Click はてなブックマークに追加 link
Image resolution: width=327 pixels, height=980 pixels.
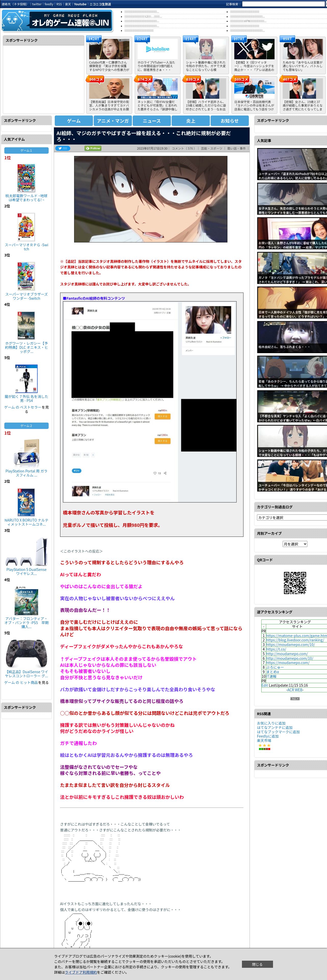coord(278,732)
